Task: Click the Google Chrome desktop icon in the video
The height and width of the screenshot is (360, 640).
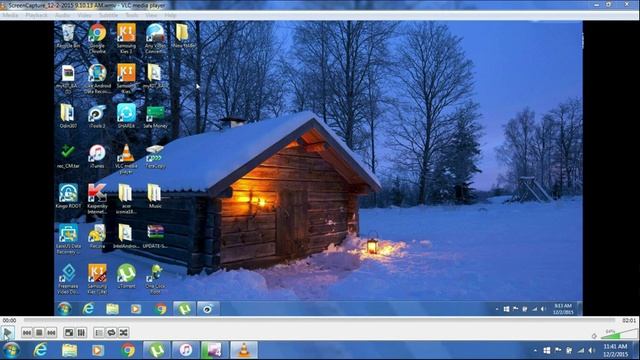Action: 97,38
